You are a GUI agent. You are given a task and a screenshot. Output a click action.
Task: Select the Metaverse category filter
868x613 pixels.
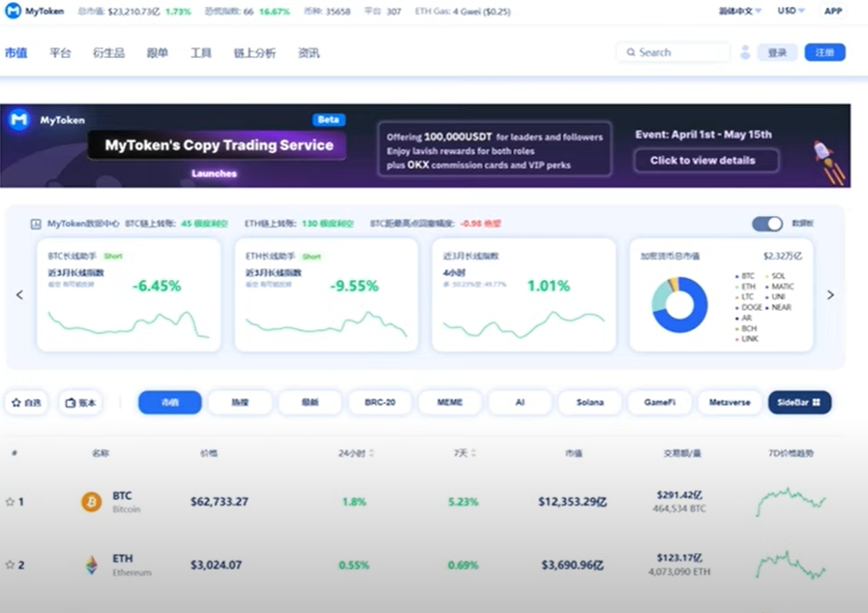coord(730,403)
